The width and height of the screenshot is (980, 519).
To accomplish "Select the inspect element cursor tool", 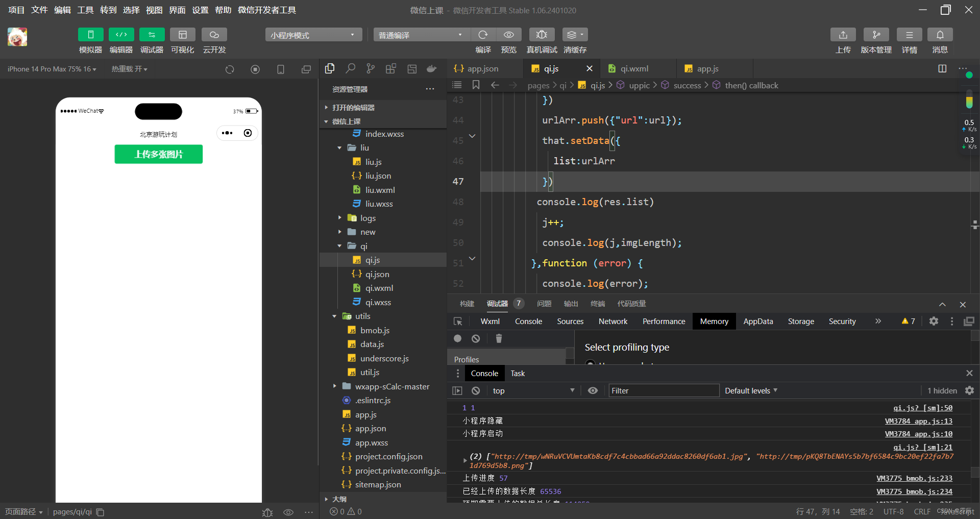I will click(x=458, y=321).
